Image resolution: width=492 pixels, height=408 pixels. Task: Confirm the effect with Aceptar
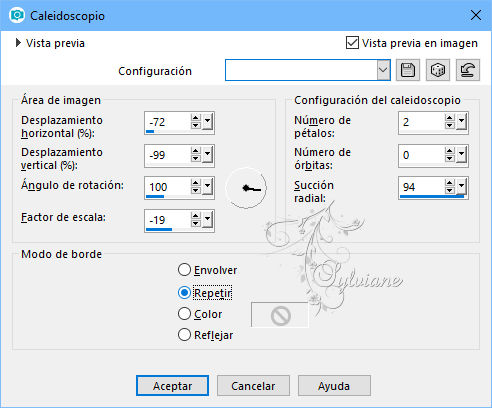point(172,386)
